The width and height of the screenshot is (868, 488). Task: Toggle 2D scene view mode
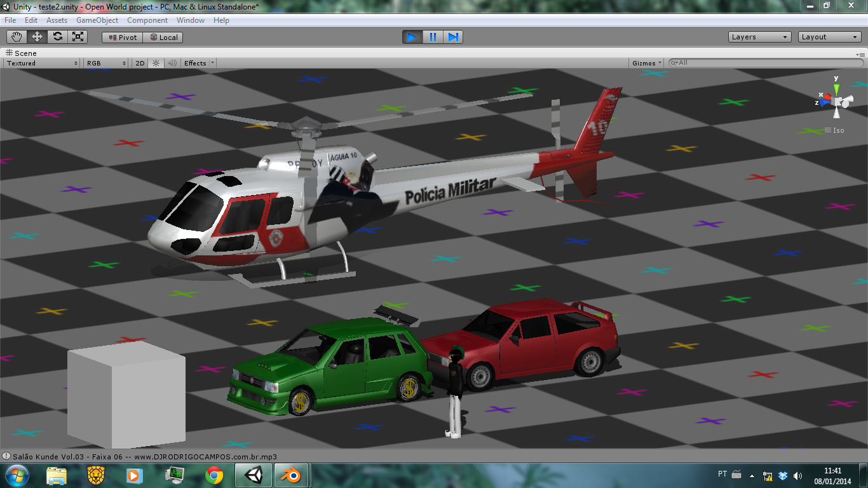[x=140, y=63]
